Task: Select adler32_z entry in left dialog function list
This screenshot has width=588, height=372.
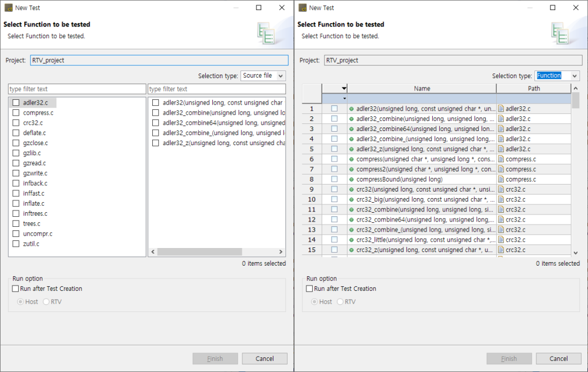Action: pos(223,143)
